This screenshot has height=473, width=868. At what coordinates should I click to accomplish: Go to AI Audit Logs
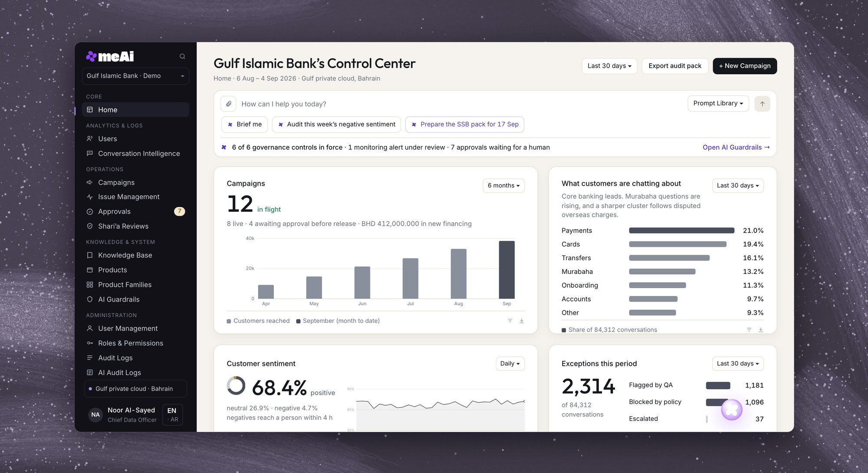tap(135, 373)
